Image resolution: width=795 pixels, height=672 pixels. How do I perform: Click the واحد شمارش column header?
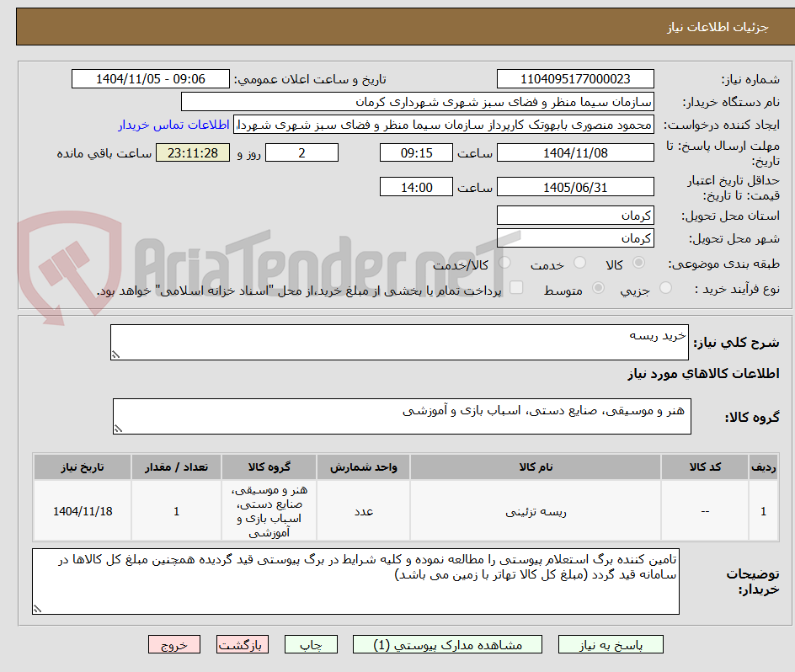pos(364,467)
